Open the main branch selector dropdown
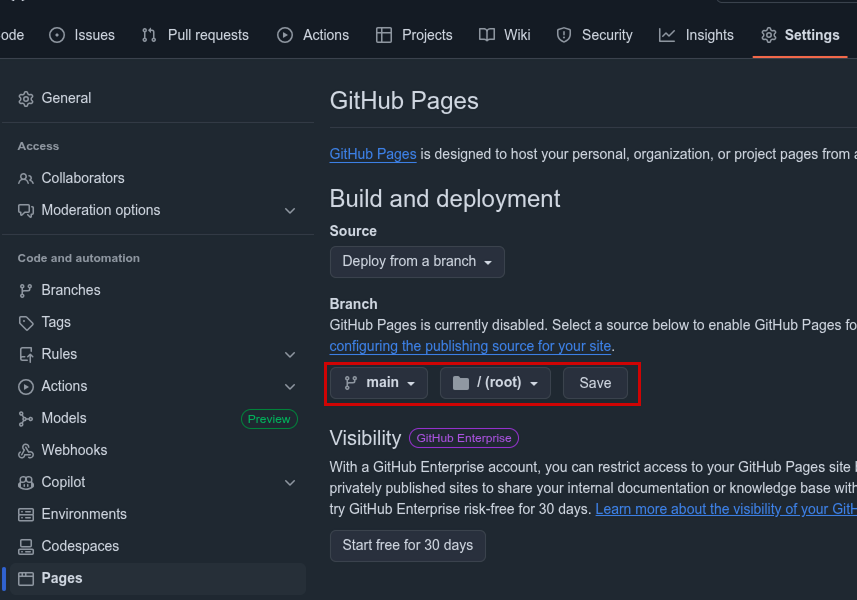The width and height of the screenshot is (857, 600). (379, 383)
